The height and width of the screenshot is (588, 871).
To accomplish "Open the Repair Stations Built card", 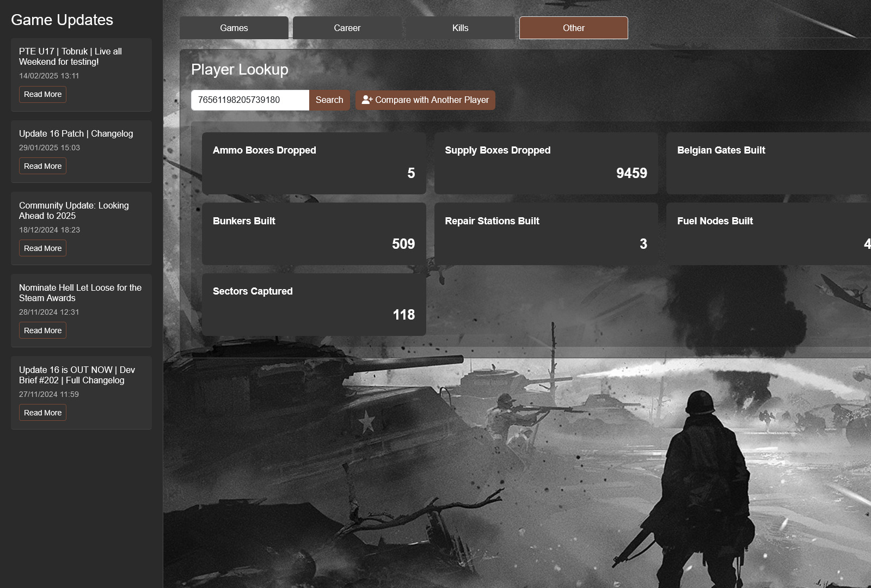I will coord(546,234).
